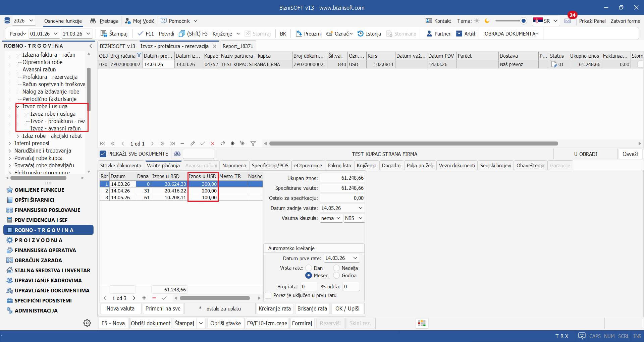Click the filter funnel icon in navigator bar
The width and height of the screenshot is (644, 342).
tap(253, 144)
